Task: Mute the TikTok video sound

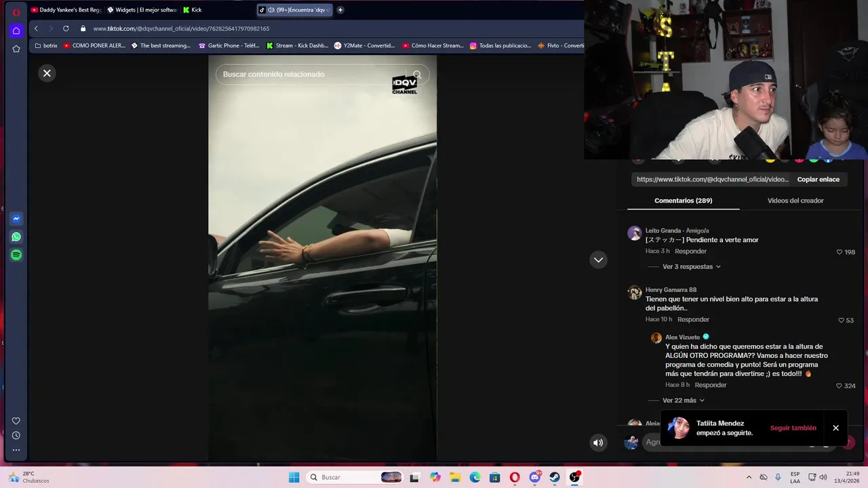Action: tap(598, 443)
